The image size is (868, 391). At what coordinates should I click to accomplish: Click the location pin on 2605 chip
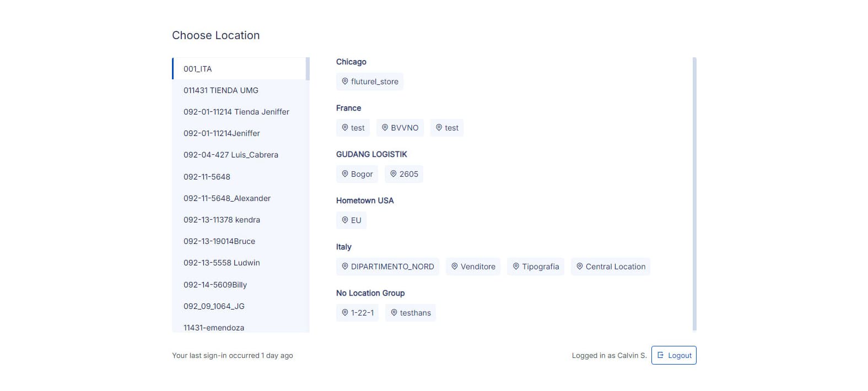[393, 174]
